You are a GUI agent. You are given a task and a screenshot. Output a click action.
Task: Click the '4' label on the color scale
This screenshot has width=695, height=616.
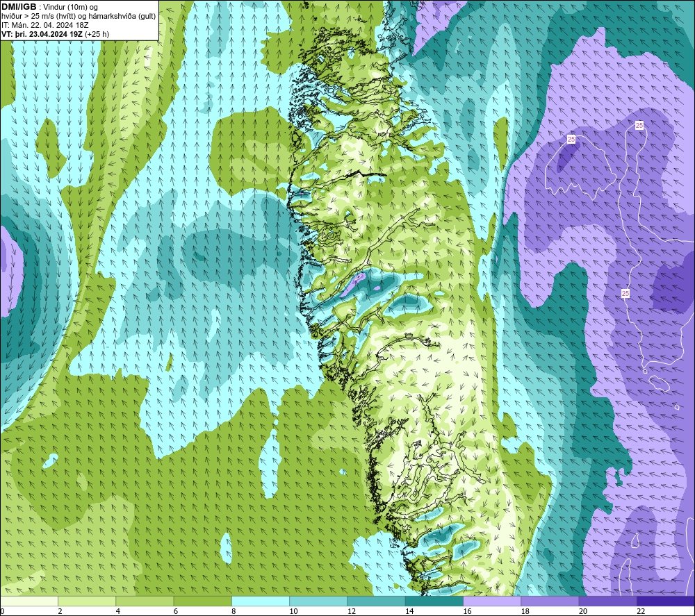click(x=118, y=611)
